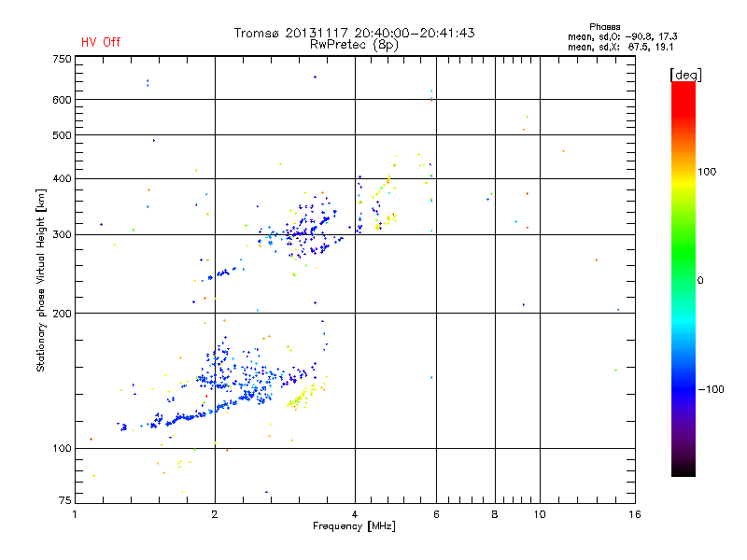Click the frequency axis tick label "2"
747x560 pixels.
[215, 514]
